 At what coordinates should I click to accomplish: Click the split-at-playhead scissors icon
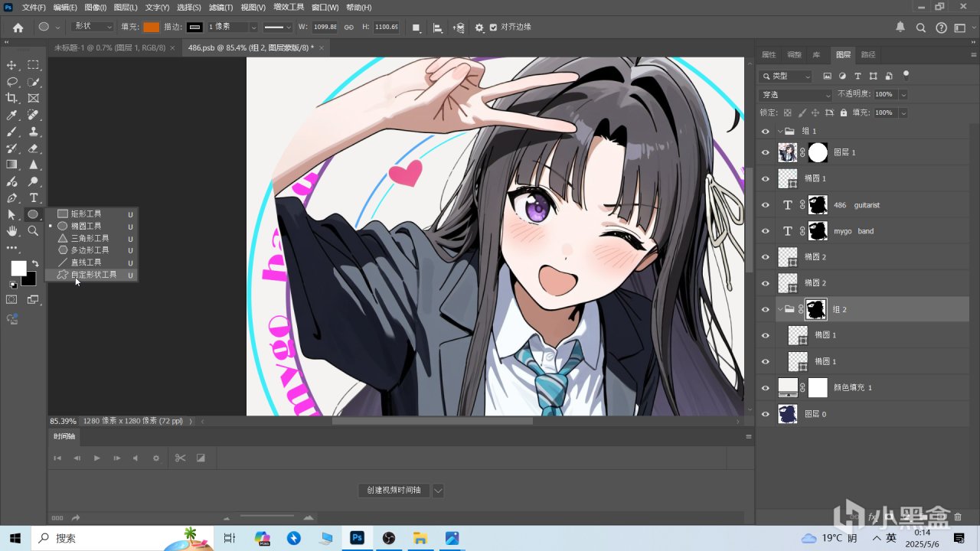pyautogui.click(x=180, y=458)
